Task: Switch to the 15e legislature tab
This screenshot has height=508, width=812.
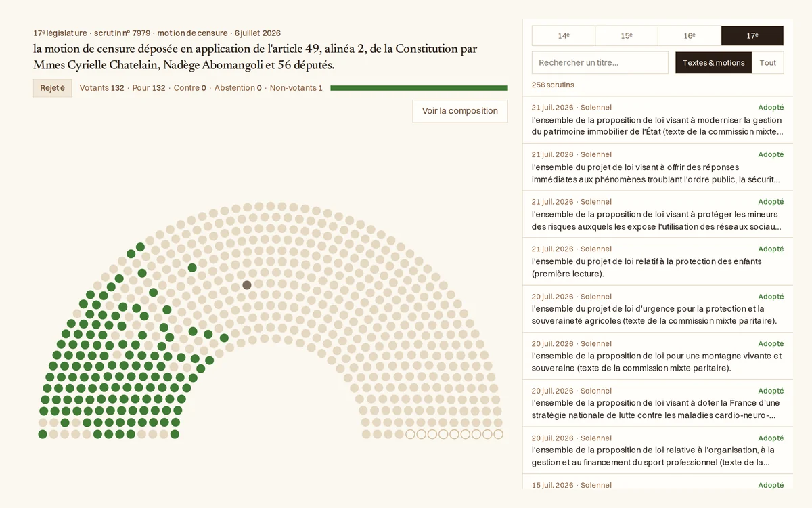Action: tap(627, 36)
